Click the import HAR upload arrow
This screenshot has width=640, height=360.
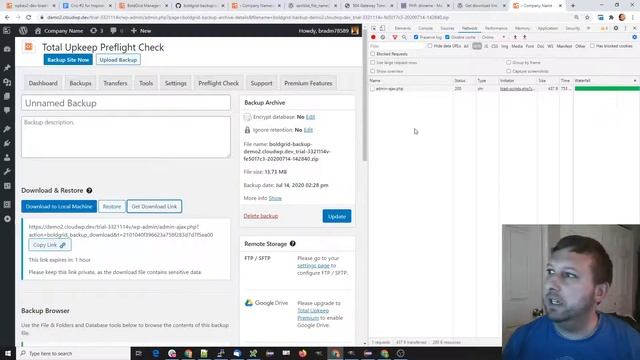(515, 37)
